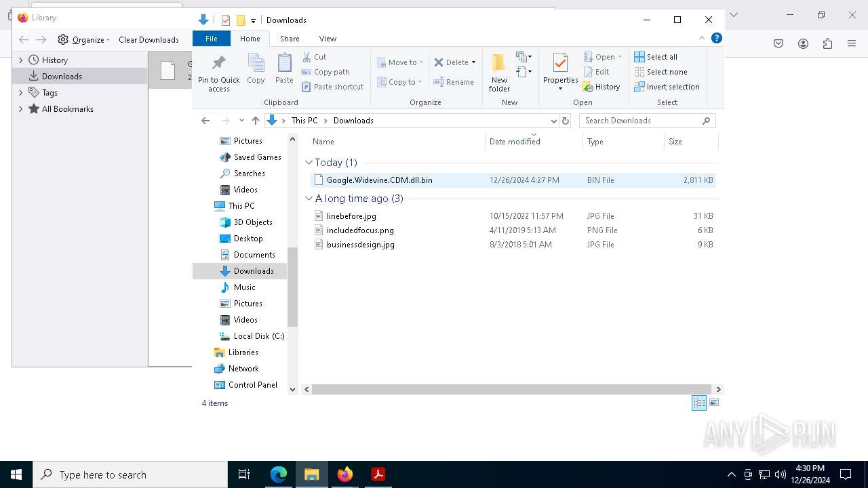
Task: Click the Paste ribbon button
Action: pyautogui.click(x=284, y=69)
